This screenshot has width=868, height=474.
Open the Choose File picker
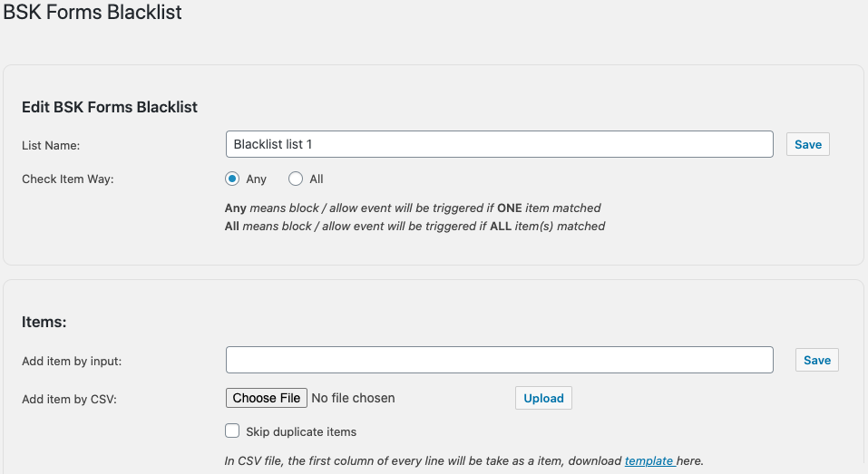click(x=267, y=398)
